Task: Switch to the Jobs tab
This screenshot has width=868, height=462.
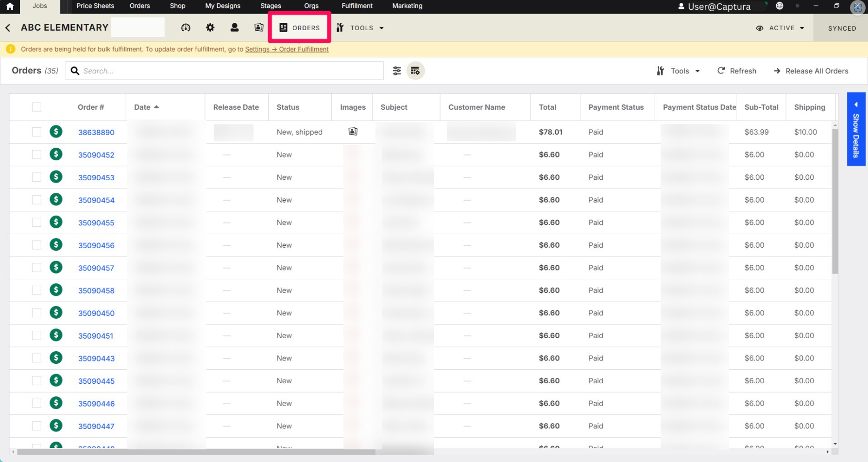Action: pyautogui.click(x=40, y=6)
